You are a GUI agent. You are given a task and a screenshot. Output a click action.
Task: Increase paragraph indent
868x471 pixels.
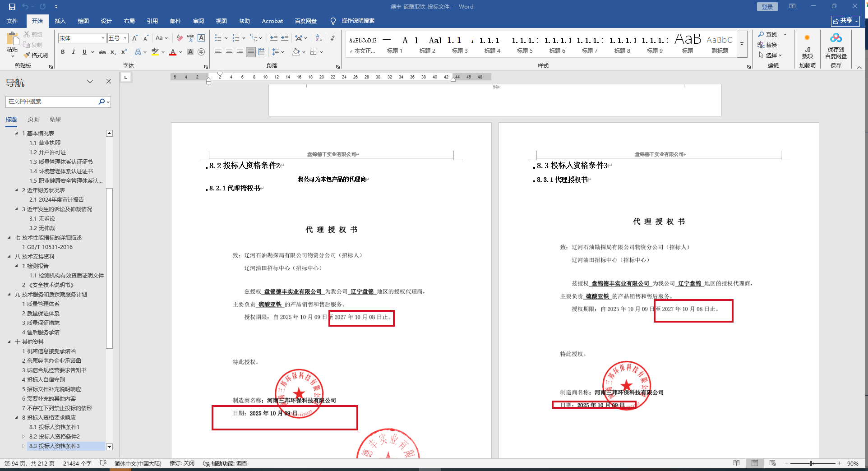pos(285,38)
